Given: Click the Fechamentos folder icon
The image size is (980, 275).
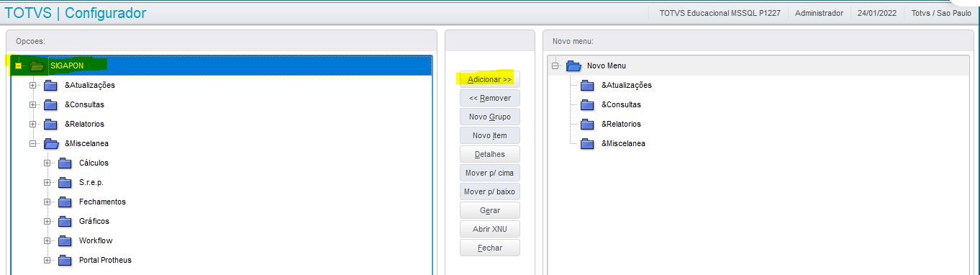Looking at the screenshot, I should (x=65, y=202).
